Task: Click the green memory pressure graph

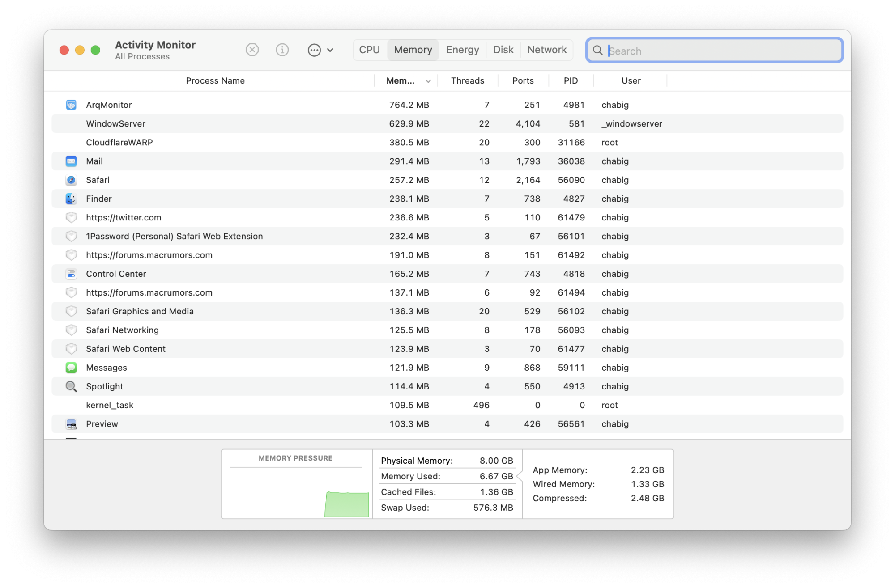Action: click(x=346, y=504)
